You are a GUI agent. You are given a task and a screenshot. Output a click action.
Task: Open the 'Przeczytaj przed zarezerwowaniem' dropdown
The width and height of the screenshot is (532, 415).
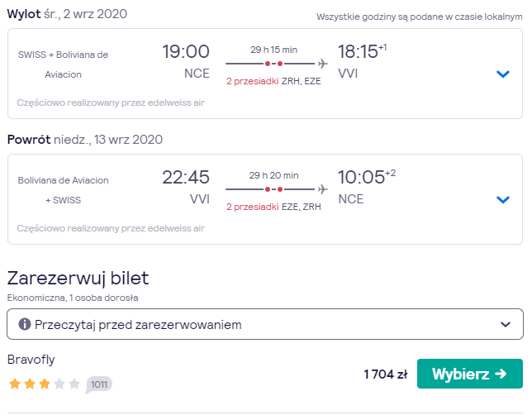click(x=265, y=324)
